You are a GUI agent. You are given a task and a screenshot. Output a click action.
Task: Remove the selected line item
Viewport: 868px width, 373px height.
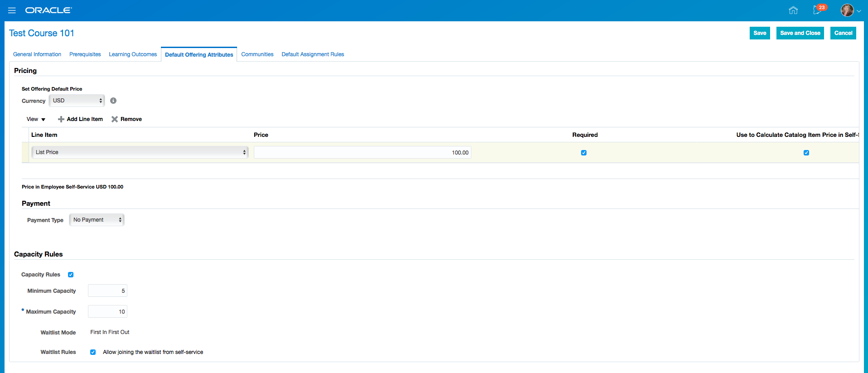(x=127, y=119)
